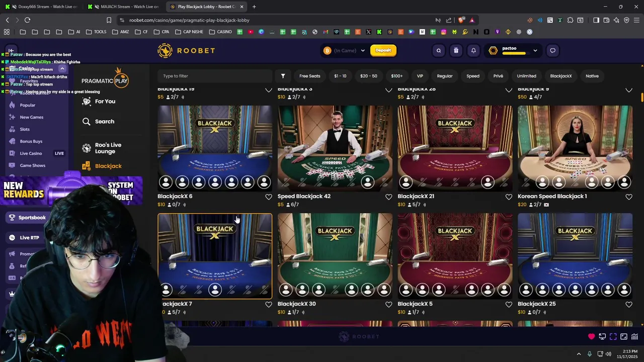Open the browser extensions puzzle icon
Screen dimensions: 644x362
click(570, 20)
